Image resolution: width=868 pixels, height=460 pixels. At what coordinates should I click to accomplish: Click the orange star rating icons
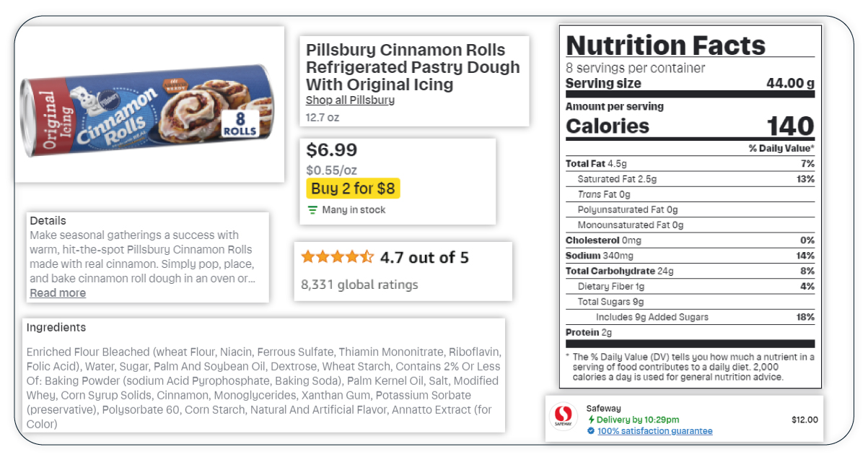pos(338,256)
